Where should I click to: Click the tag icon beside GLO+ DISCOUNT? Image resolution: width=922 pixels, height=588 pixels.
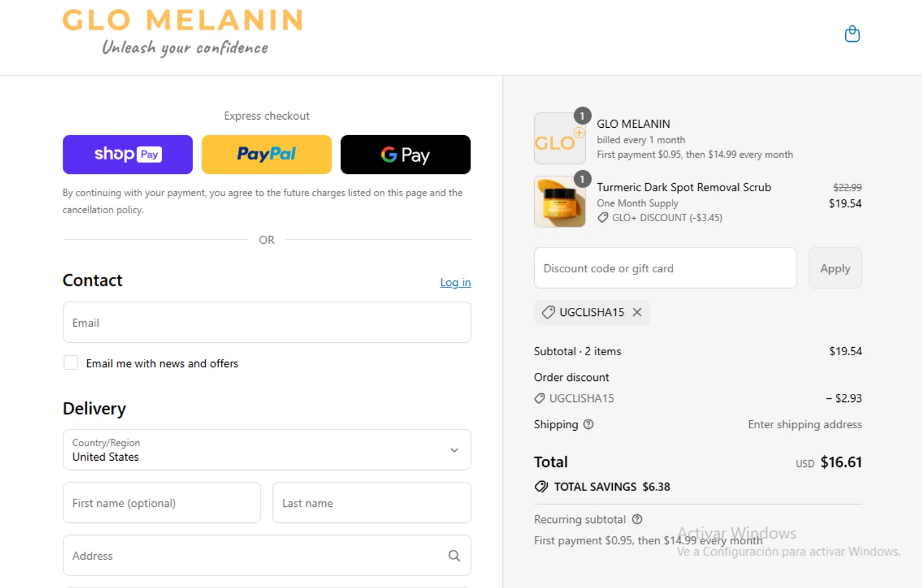pos(602,218)
